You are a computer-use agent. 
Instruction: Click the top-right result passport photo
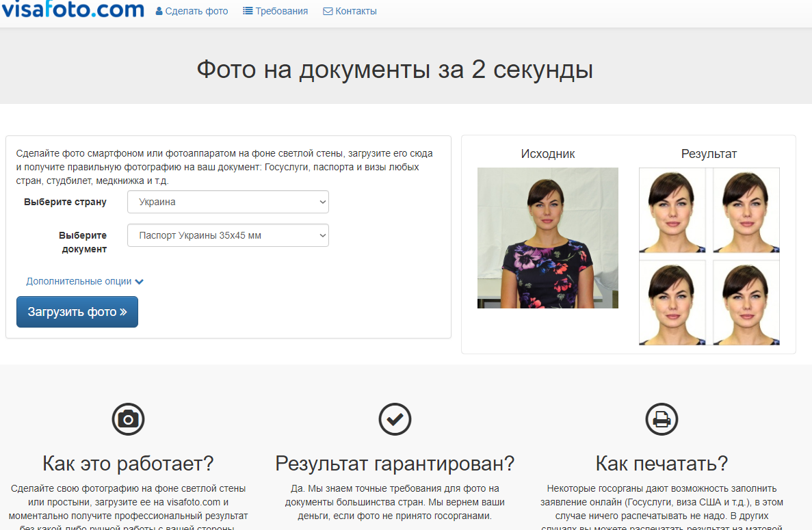[x=746, y=211]
